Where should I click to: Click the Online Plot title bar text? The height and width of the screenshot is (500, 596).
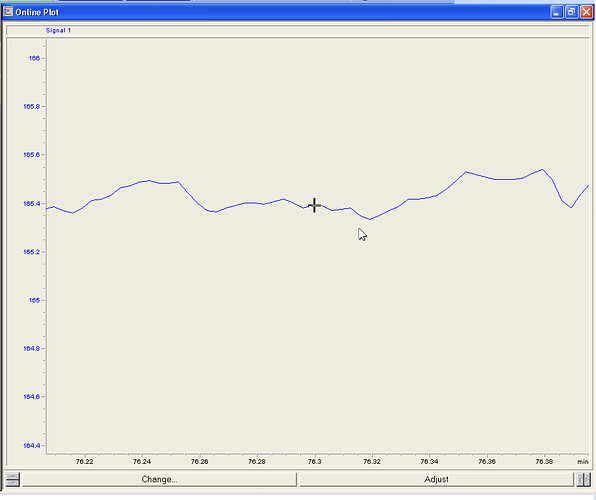click(37, 12)
